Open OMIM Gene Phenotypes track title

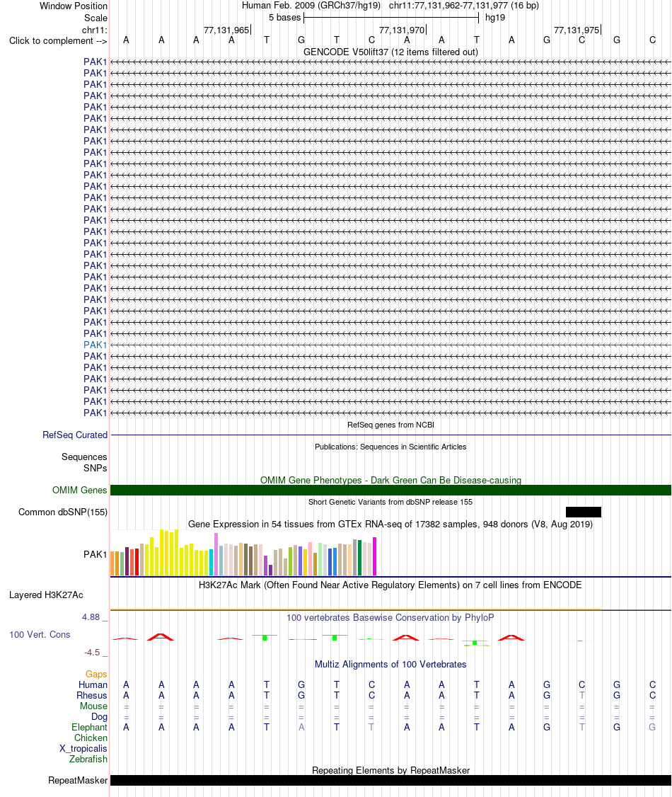point(390,481)
